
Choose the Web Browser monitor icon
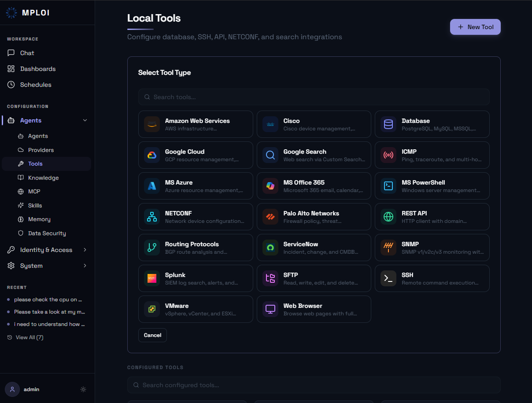point(270,309)
